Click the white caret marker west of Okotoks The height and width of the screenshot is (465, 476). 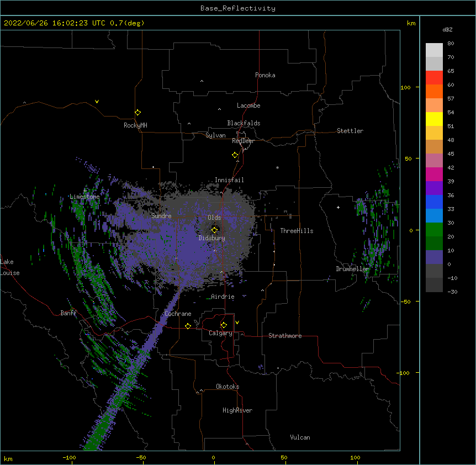pyautogui.click(x=201, y=390)
